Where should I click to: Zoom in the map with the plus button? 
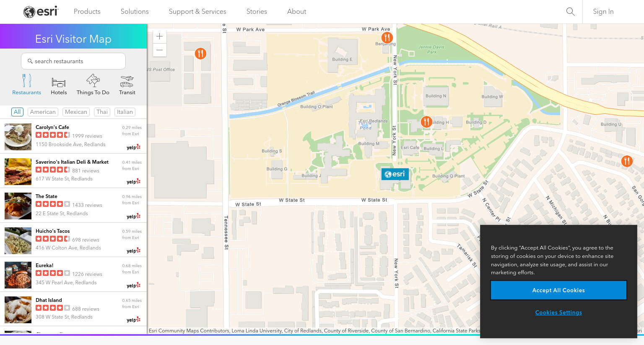(x=160, y=36)
